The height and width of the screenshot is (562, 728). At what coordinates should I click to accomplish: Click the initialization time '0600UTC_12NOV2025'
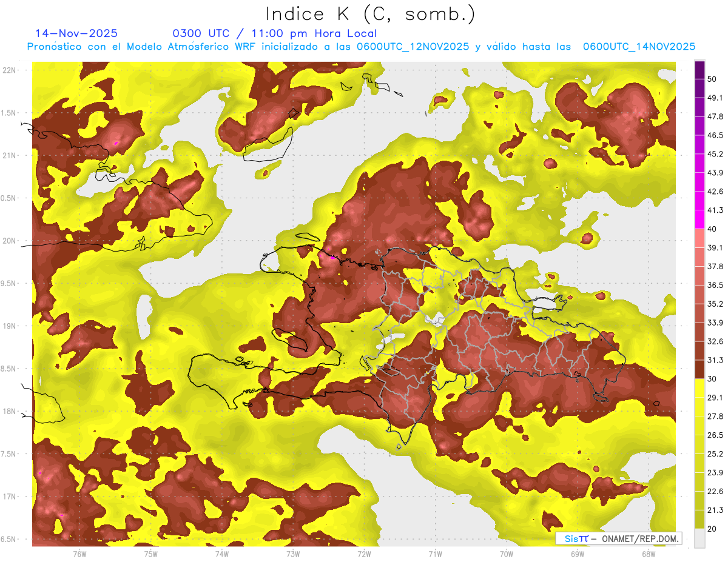413,47
